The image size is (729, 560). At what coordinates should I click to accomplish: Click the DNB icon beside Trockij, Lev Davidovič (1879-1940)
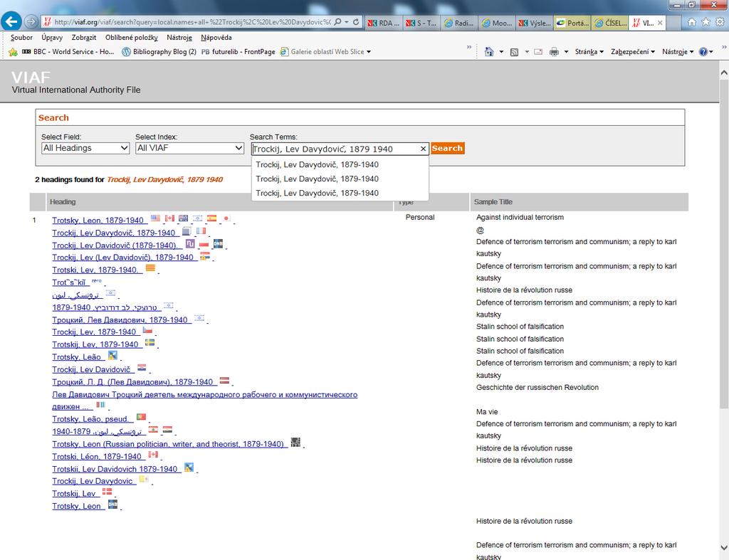pyautogui.click(x=218, y=243)
